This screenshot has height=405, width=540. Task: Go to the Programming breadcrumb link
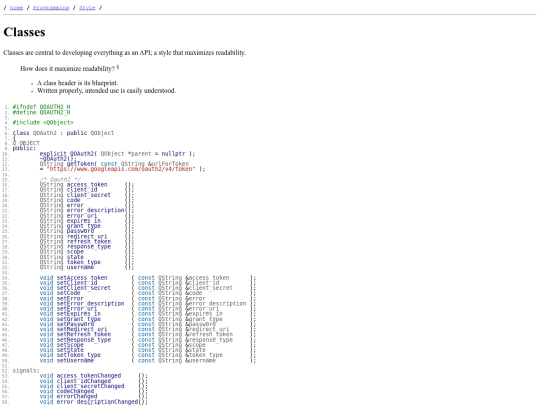(51, 8)
